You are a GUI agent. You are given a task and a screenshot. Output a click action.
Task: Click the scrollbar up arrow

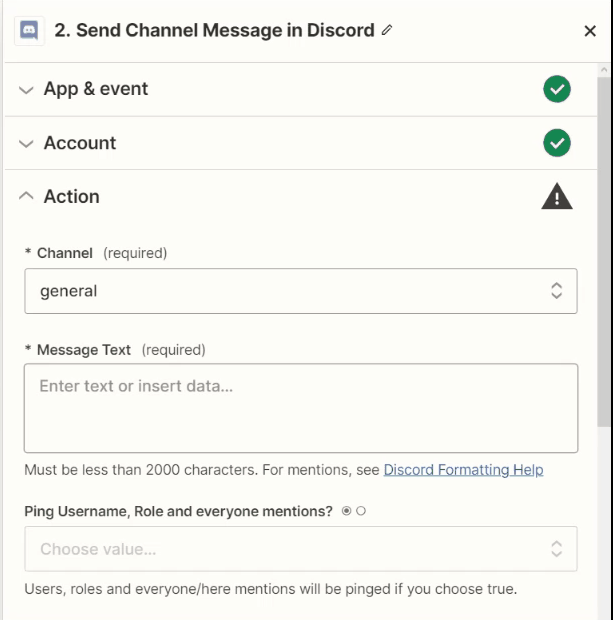(x=604, y=70)
